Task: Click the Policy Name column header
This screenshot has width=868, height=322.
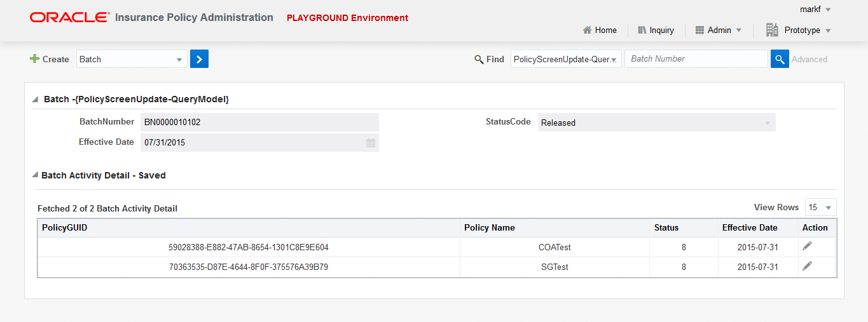Action: point(555,227)
